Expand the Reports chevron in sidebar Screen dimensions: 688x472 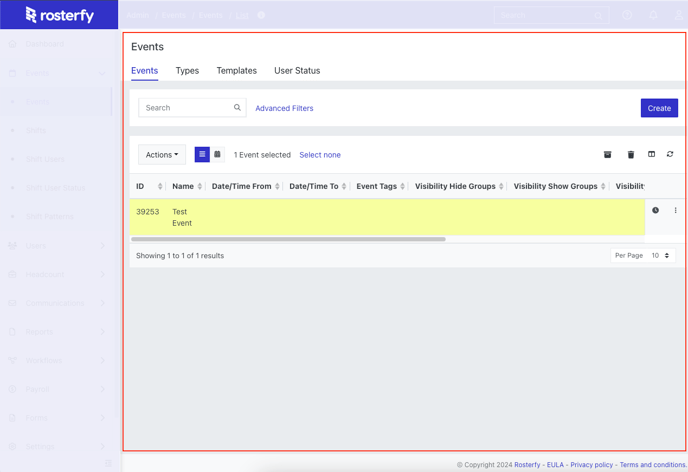pyautogui.click(x=103, y=332)
